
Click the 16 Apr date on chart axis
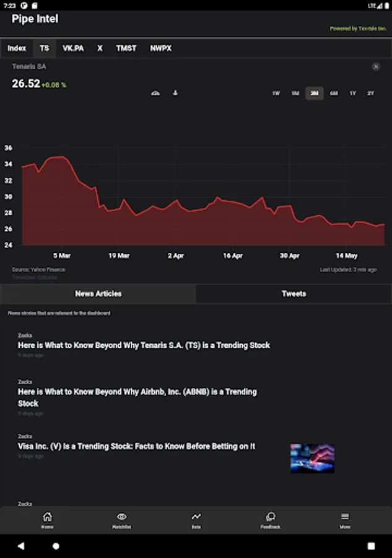pyautogui.click(x=233, y=255)
